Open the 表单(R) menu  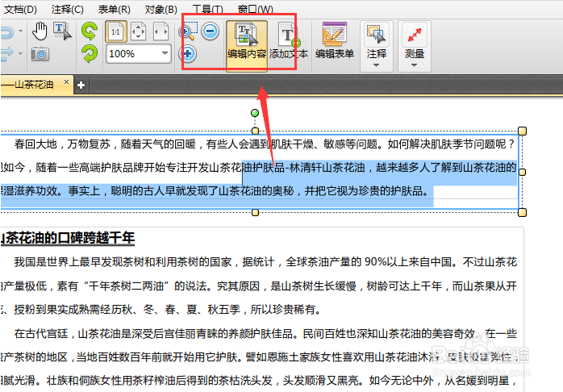(115, 9)
